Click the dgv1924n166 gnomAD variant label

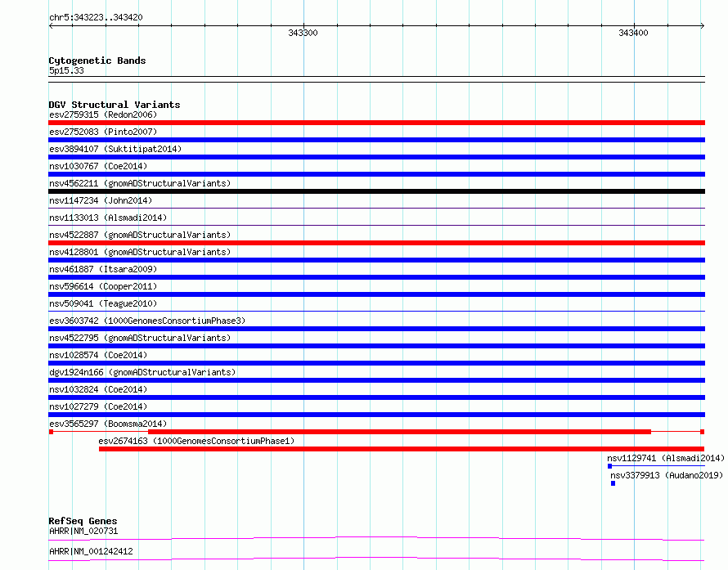(x=142, y=372)
